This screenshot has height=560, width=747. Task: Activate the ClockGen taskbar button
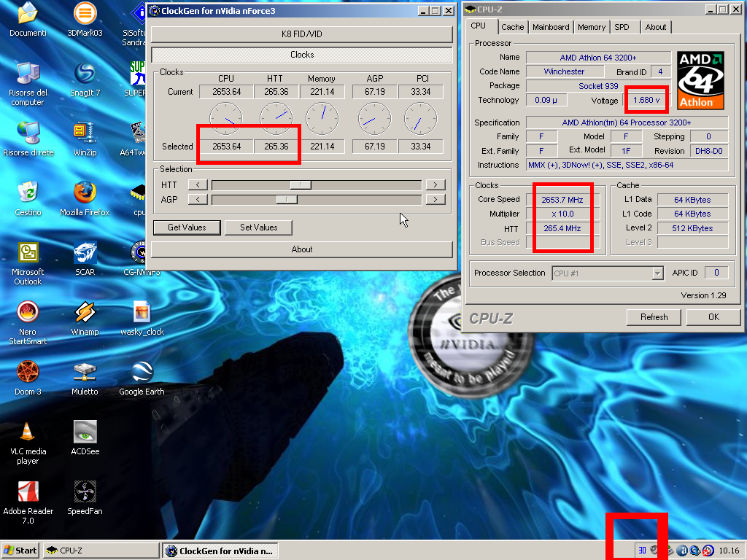pyautogui.click(x=220, y=551)
